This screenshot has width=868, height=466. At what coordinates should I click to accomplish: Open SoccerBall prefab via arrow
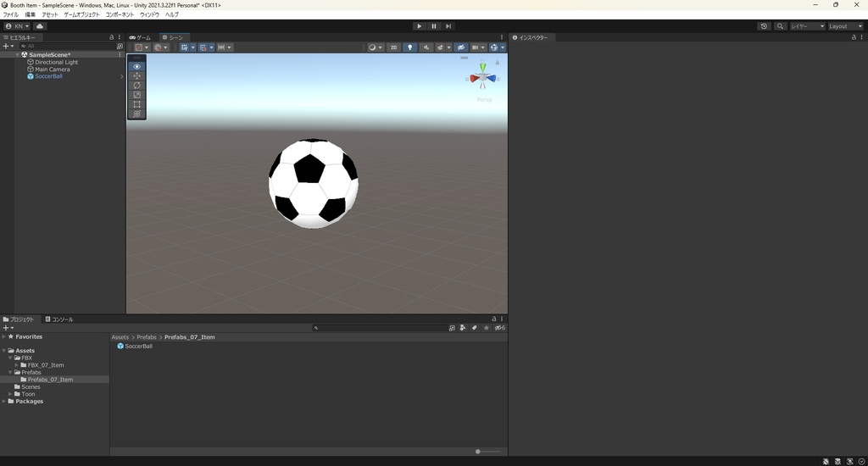122,76
